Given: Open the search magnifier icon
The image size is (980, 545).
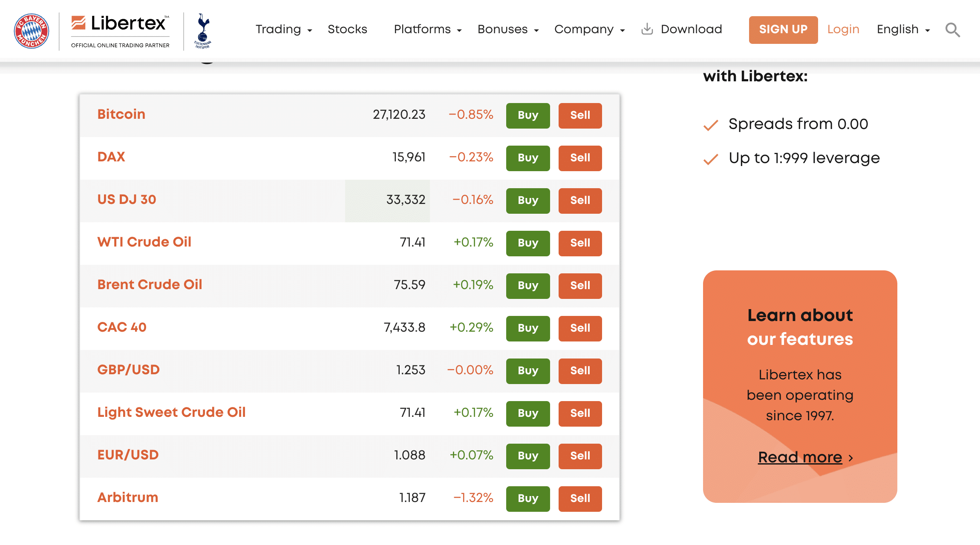Looking at the screenshot, I should [x=953, y=30].
